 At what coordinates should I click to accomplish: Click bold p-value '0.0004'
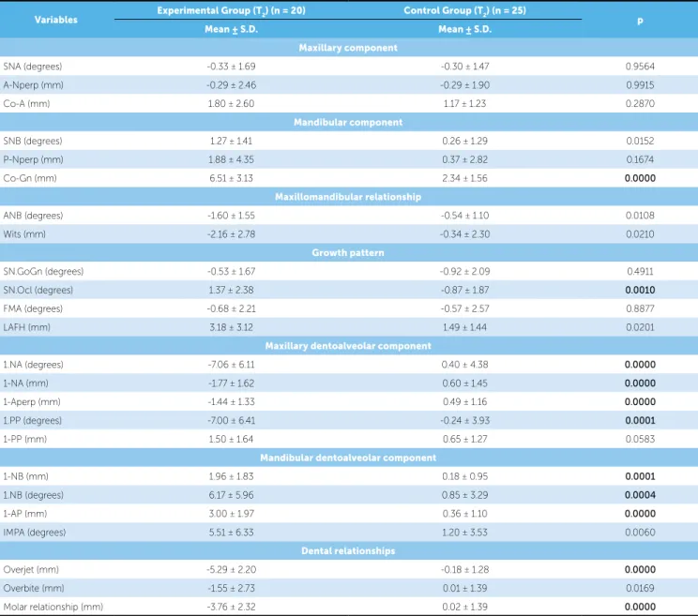tap(640, 495)
